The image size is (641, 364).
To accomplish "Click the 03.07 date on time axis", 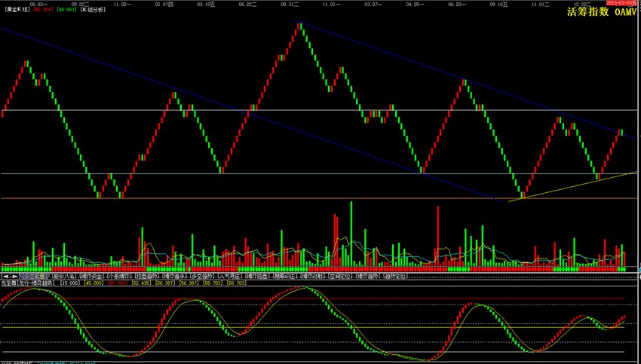I will pos(373,4).
